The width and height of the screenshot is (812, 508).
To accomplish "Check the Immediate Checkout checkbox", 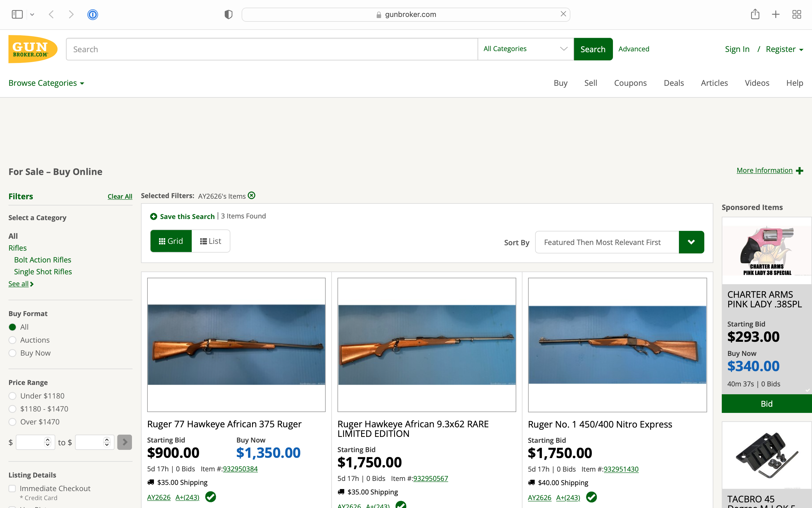I will pyautogui.click(x=12, y=489).
